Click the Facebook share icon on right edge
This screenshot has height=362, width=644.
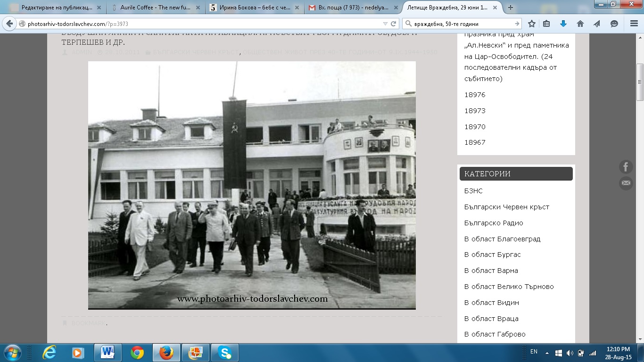point(626,167)
